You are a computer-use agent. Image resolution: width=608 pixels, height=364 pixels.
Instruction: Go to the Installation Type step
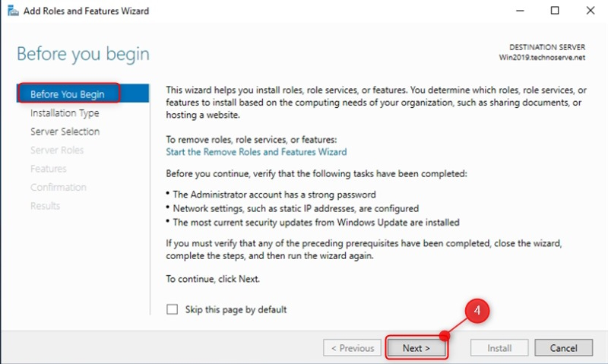tap(65, 113)
